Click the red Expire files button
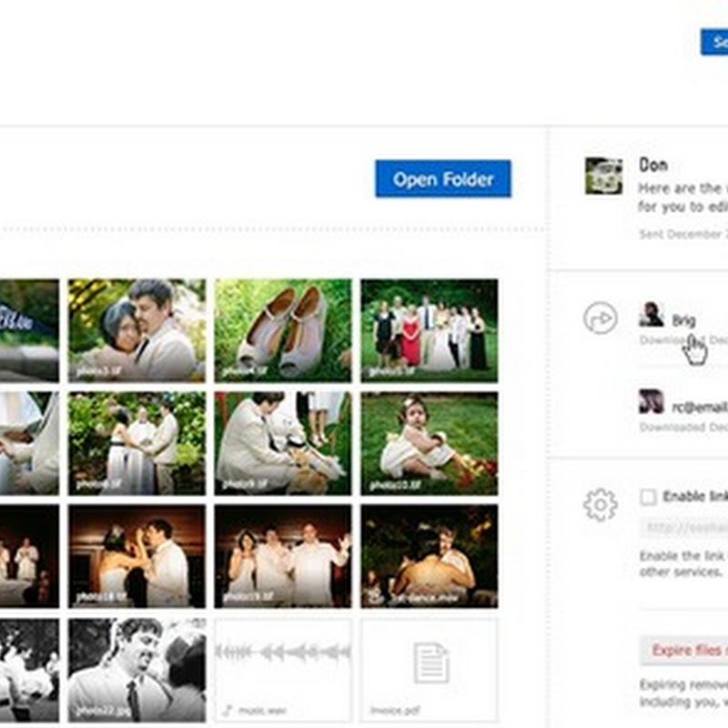728x728 pixels. 684,650
